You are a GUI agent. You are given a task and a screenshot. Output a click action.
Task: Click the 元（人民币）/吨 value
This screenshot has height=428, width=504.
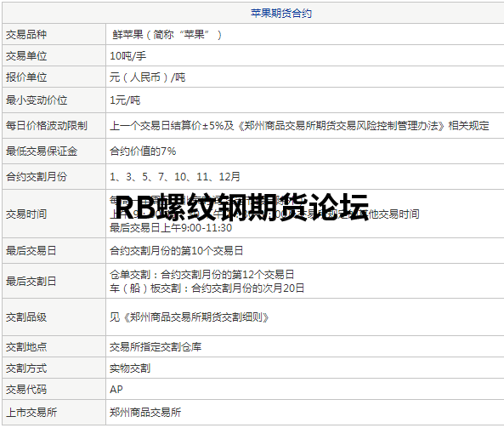coord(148,77)
